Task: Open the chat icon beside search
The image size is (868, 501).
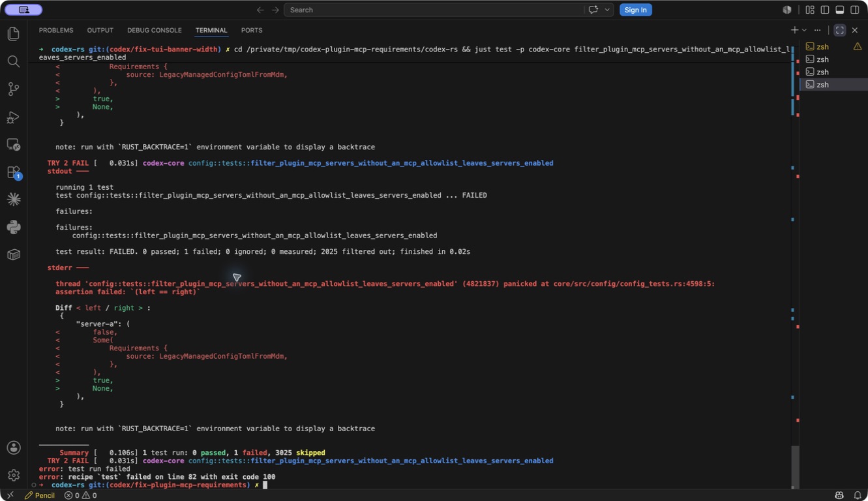Action: coord(593,10)
